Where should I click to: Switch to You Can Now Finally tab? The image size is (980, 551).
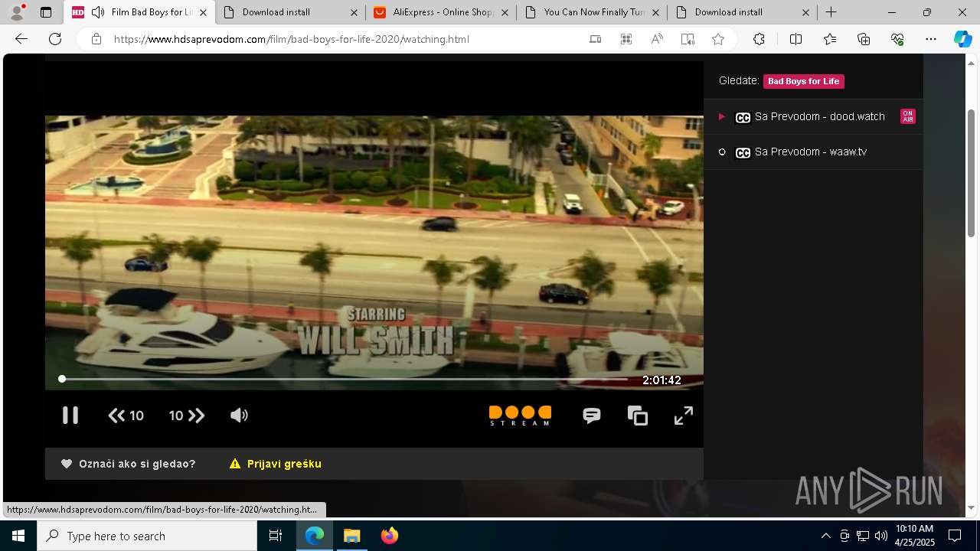591,12
